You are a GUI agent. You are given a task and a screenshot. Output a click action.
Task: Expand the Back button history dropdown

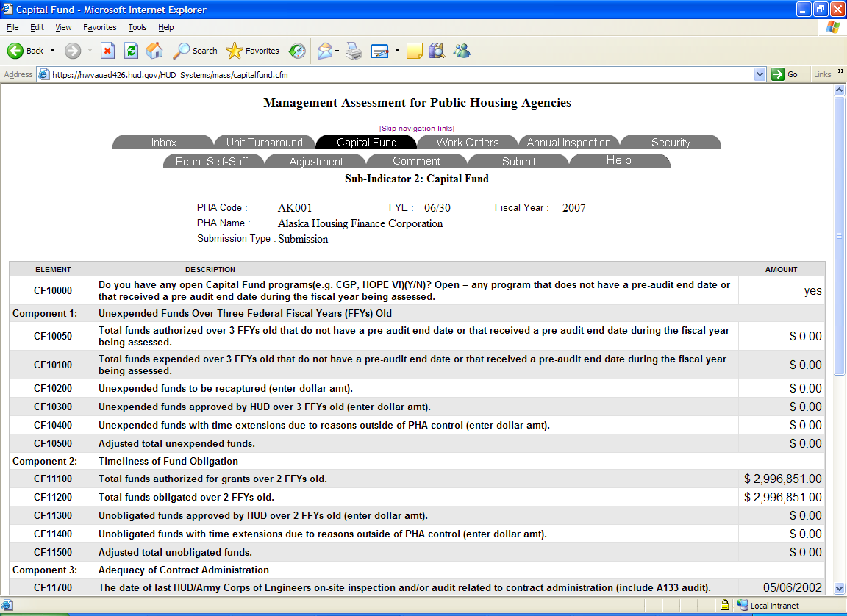(52, 51)
